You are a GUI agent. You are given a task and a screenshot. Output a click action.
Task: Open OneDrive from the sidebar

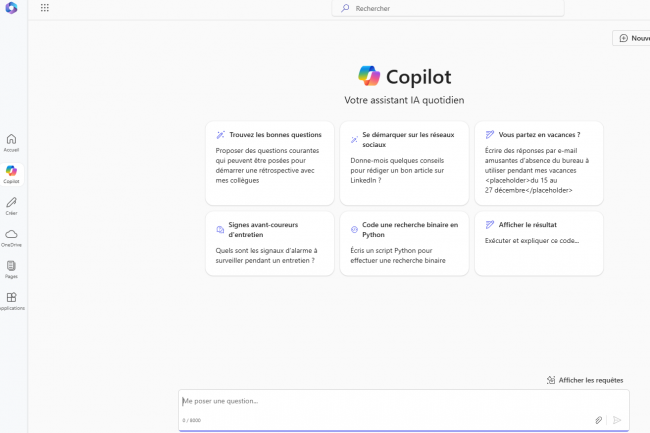[x=11, y=237]
